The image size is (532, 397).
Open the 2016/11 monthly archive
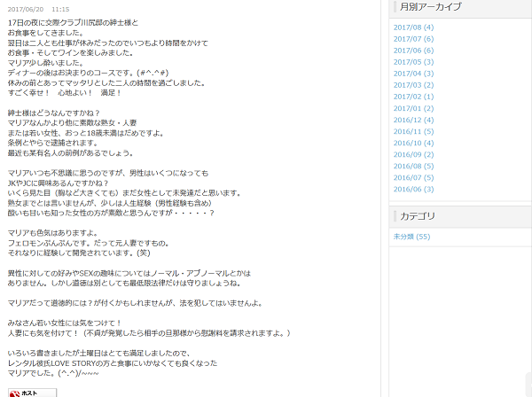tap(413, 131)
